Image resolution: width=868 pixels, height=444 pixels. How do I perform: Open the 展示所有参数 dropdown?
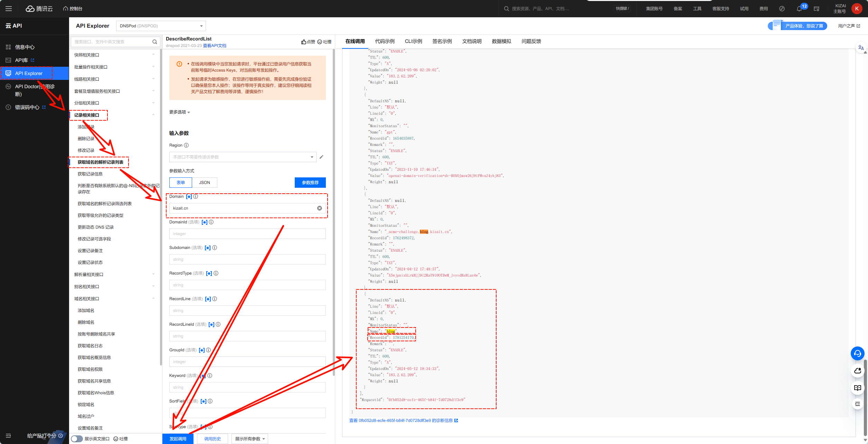tap(250, 439)
